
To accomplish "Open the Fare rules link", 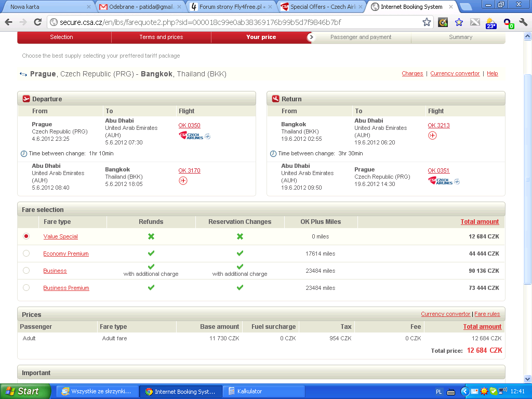I will [x=487, y=314].
